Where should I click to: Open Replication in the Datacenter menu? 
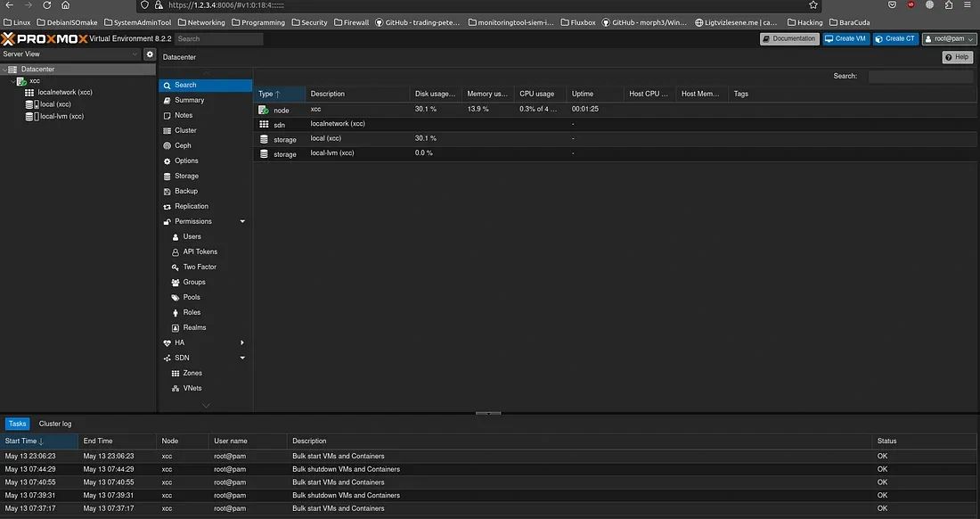coord(191,206)
